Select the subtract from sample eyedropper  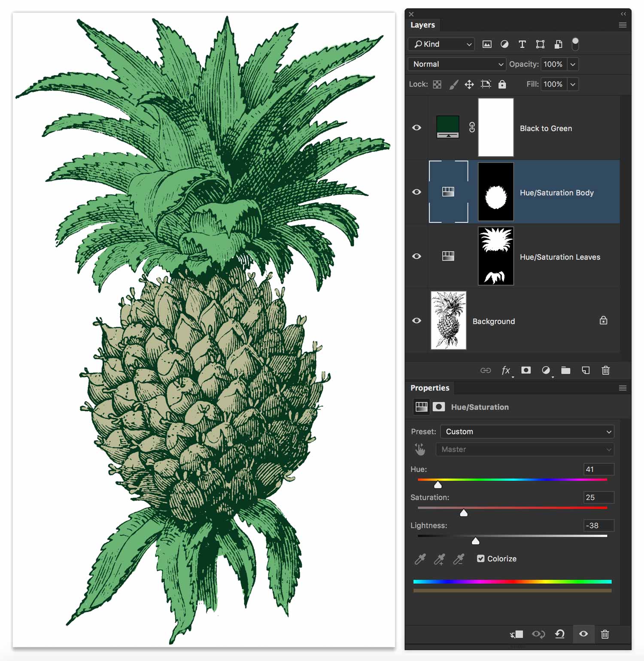tap(459, 559)
